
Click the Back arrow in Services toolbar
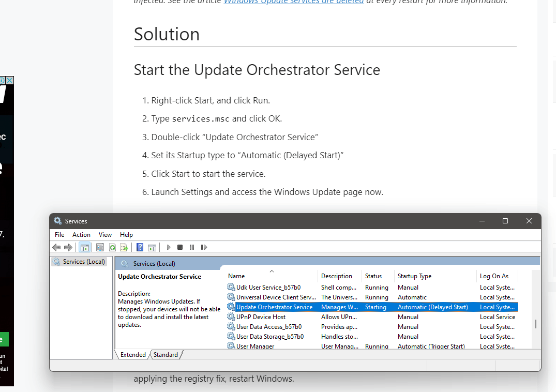click(x=56, y=247)
